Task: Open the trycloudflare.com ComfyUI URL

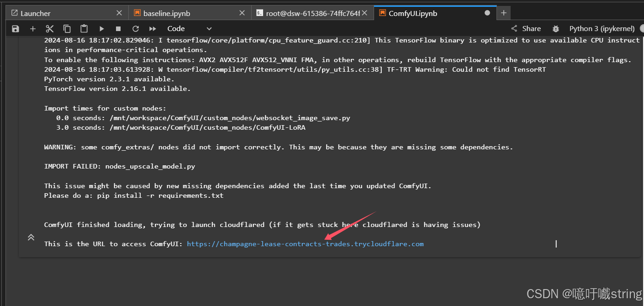Action: click(x=306, y=244)
